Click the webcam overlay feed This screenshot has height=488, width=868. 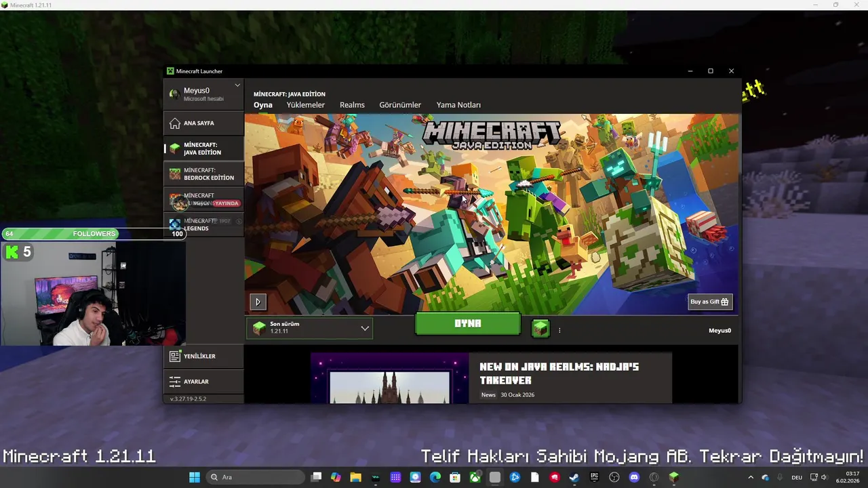pyautogui.click(x=93, y=293)
